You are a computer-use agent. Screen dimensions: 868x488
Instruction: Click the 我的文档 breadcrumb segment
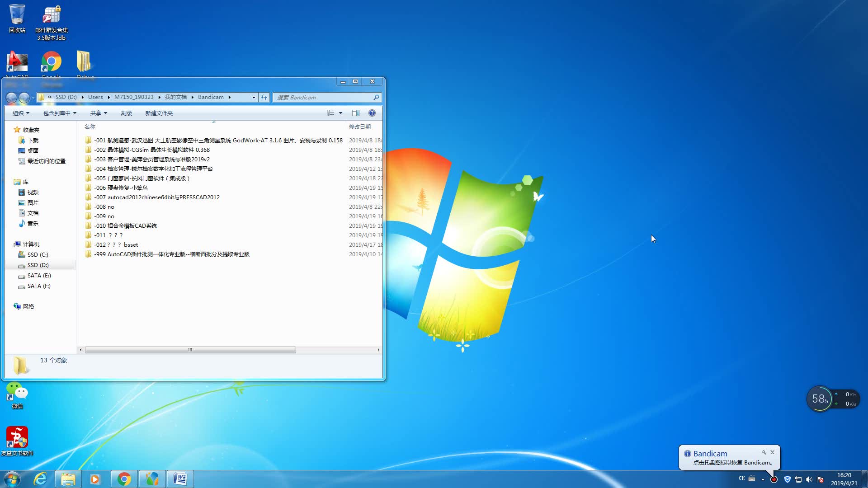(175, 97)
